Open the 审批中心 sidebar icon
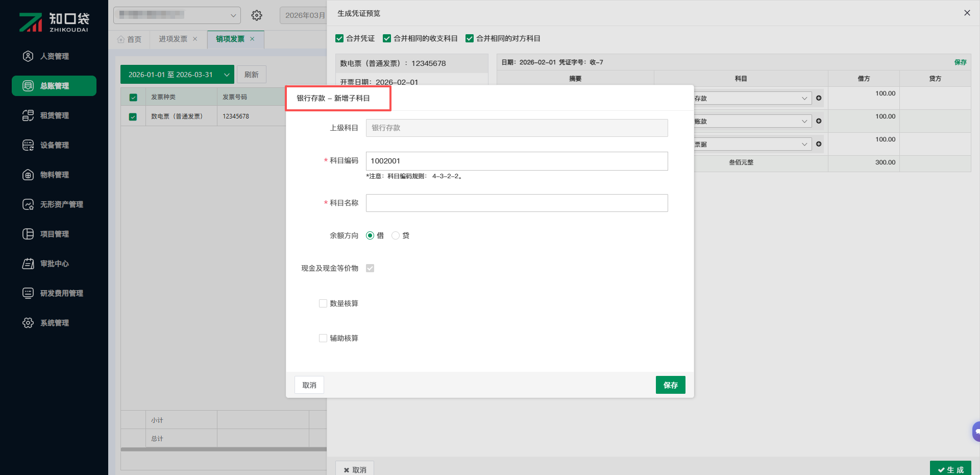 28,264
